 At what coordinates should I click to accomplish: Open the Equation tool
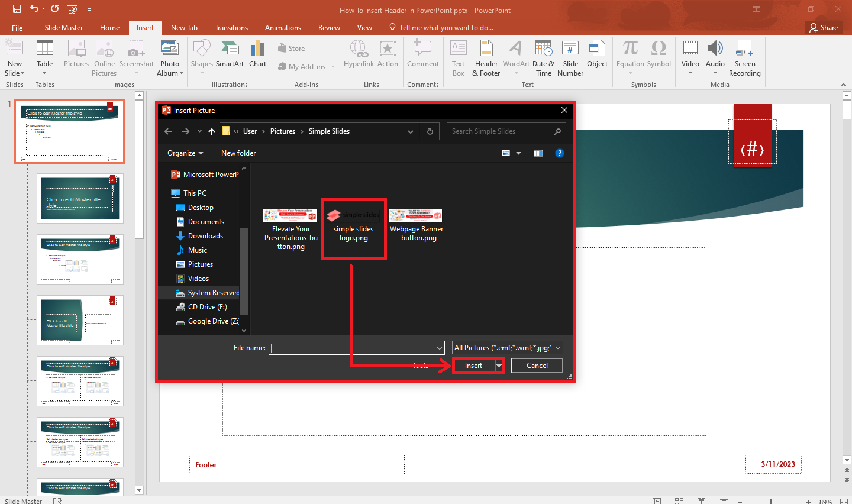pos(630,57)
